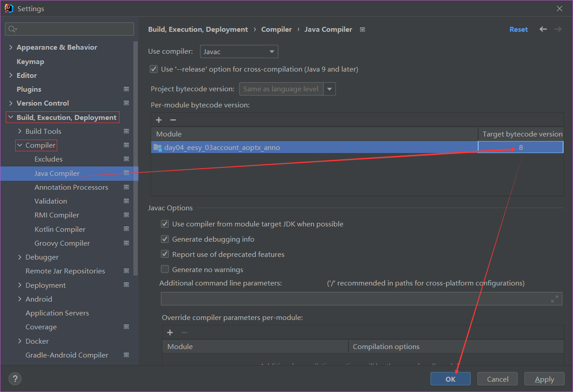Remove selected module with the minus icon

coord(174,119)
